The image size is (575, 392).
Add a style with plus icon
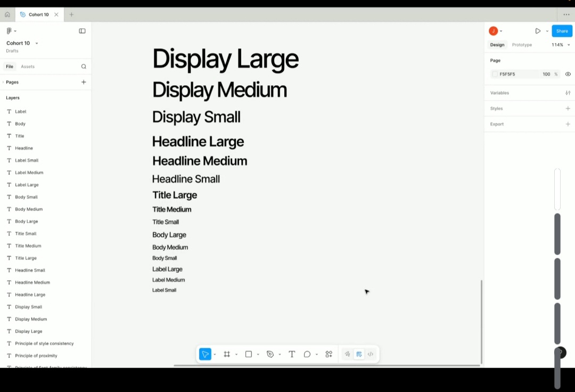tap(568, 109)
